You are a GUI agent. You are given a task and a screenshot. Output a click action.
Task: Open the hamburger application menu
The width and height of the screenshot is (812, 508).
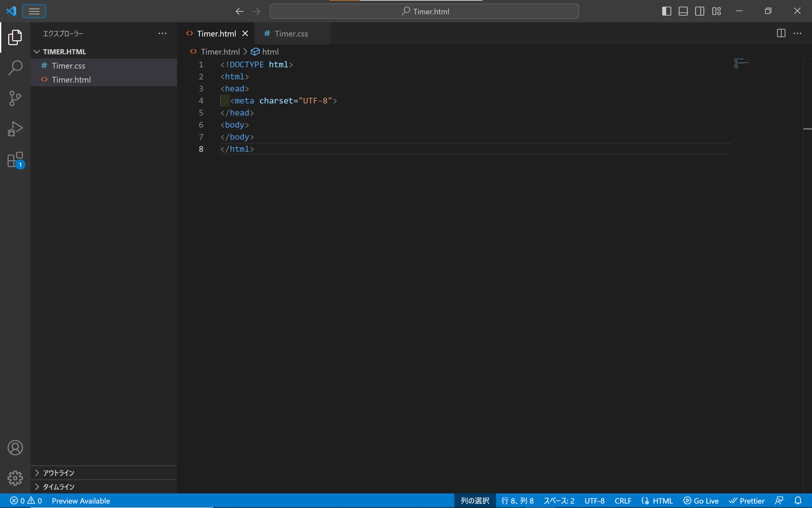[x=34, y=11]
